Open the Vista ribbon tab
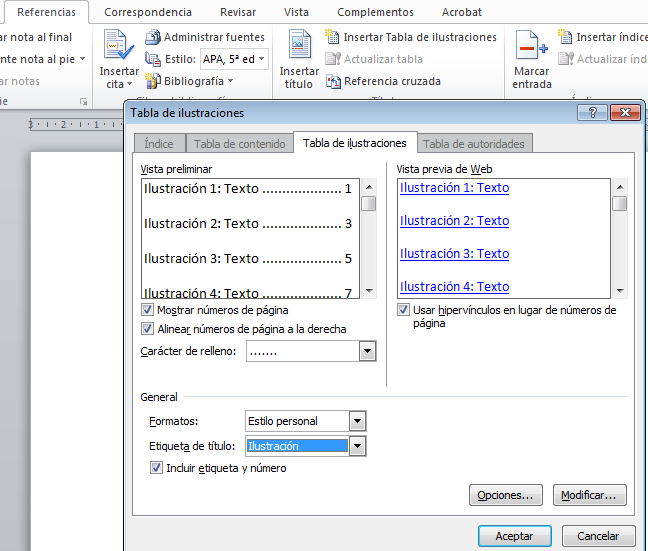This screenshot has width=648, height=551. pyautogui.click(x=296, y=12)
